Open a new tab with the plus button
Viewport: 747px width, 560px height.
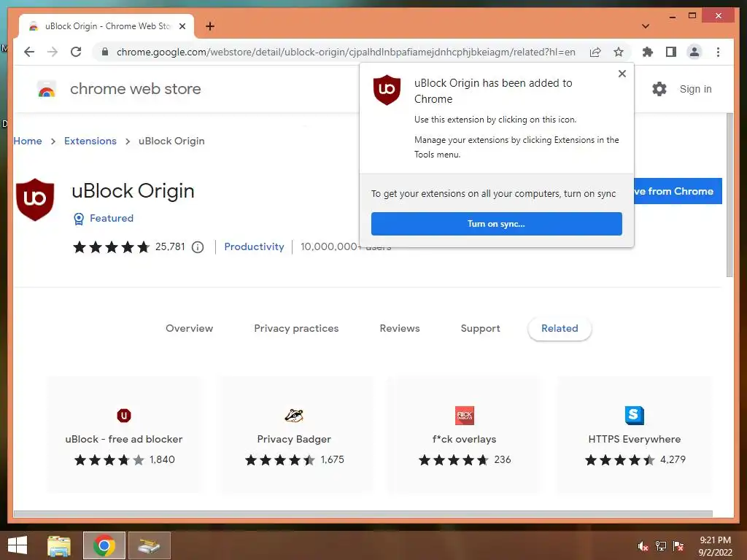(x=210, y=26)
